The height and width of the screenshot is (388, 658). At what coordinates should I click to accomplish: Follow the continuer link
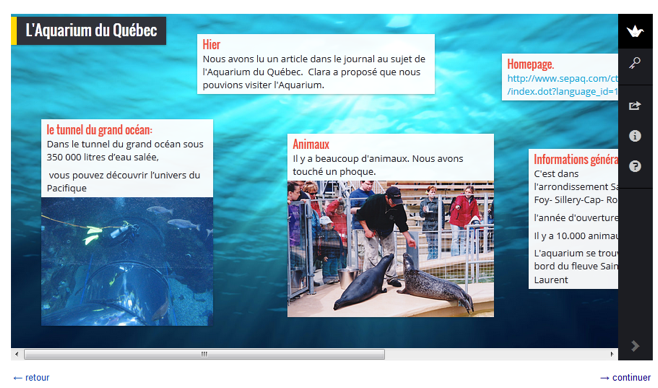coord(625,378)
